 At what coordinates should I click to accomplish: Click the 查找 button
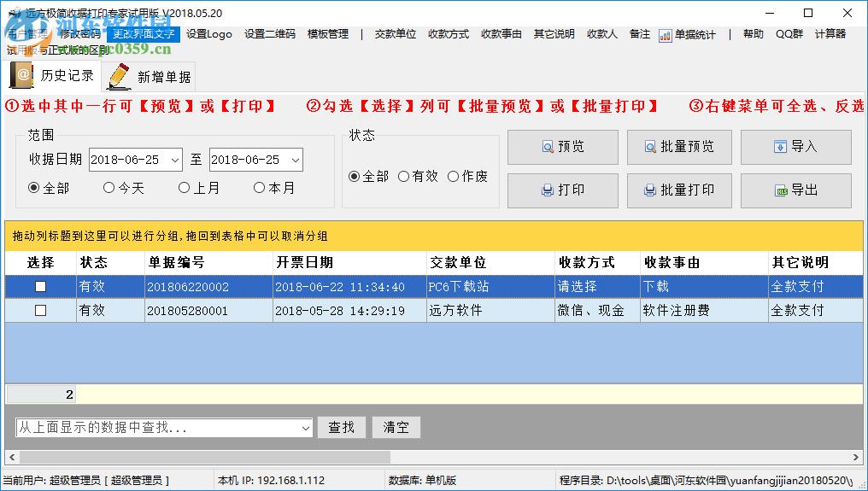tap(342, 427)
